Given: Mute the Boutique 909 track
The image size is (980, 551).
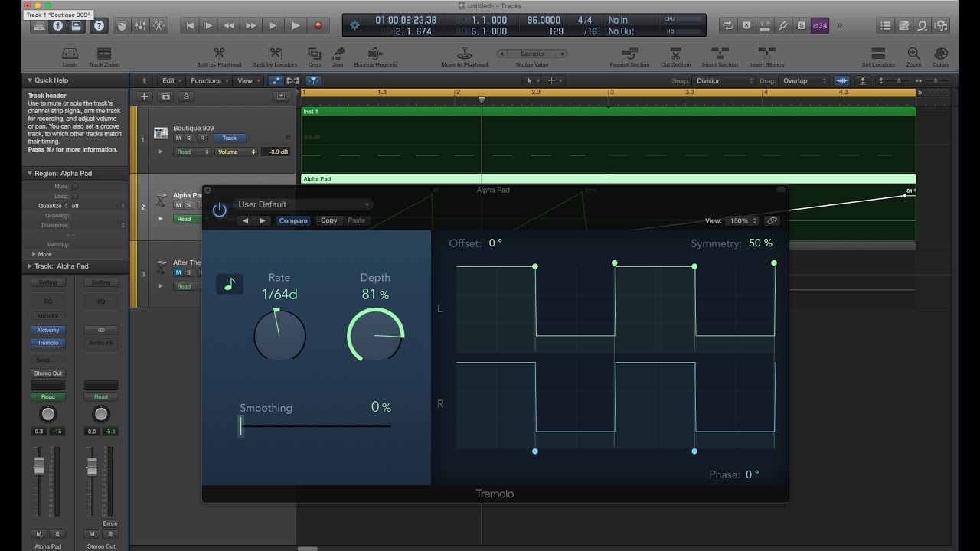Looking at the screenshot, I should (178, 138).
